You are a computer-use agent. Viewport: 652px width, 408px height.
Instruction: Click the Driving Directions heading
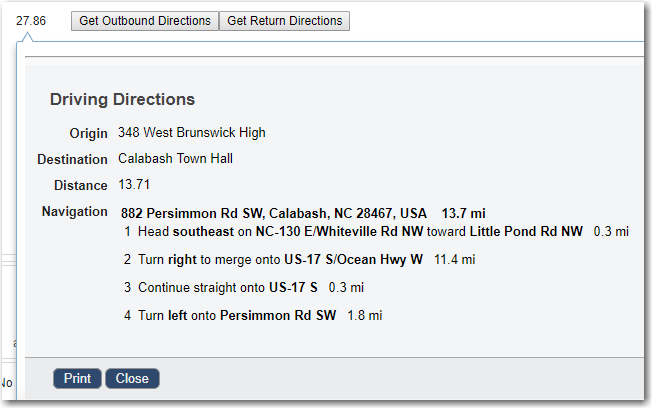tap(122, 100)
